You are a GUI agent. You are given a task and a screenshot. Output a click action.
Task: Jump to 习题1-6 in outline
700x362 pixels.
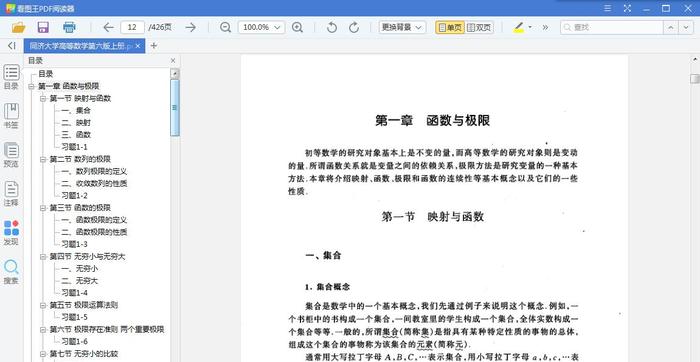[x=74, y=341]
